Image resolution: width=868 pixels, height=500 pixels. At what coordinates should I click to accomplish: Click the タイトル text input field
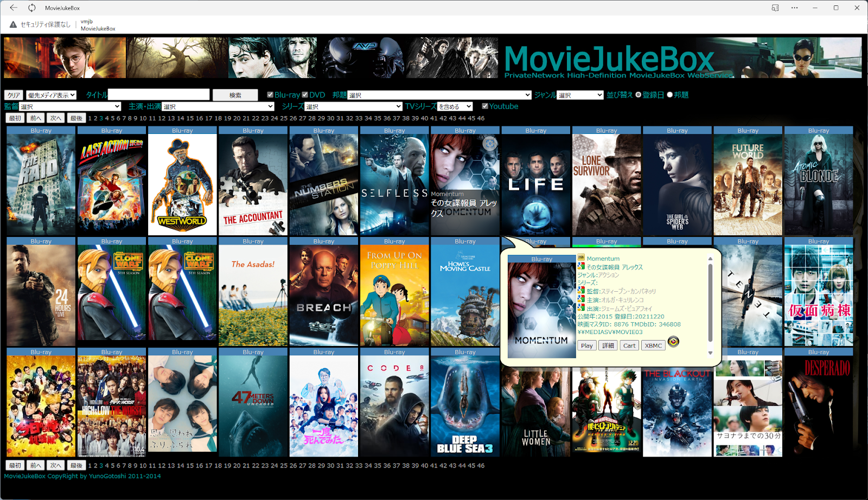pos(158,95)
